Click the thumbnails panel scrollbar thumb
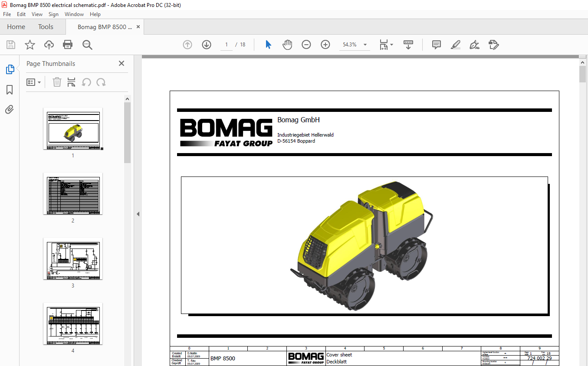Screen dimensions: 588x366 click(127, 133)
